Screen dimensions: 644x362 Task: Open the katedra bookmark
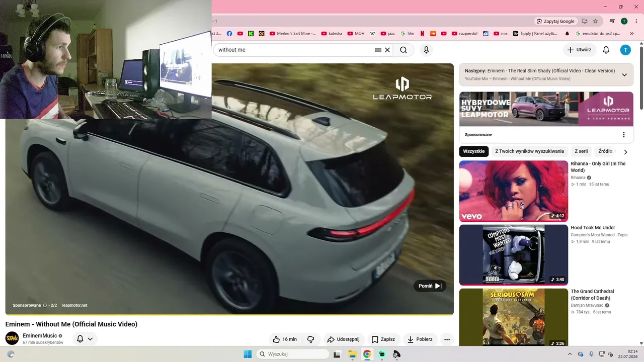point(332,34)
